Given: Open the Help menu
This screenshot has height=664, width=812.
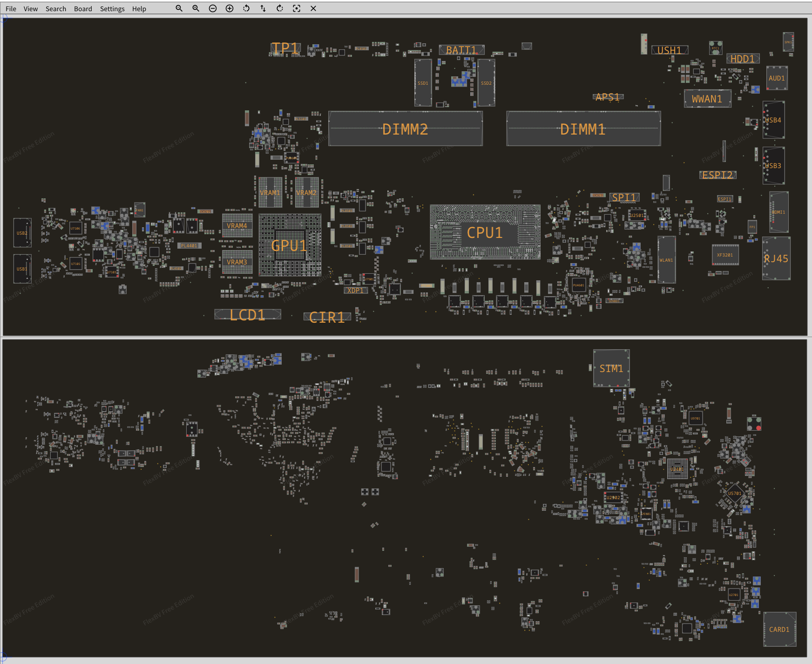Looking at the screenshot, I should [x=139, y=9].
